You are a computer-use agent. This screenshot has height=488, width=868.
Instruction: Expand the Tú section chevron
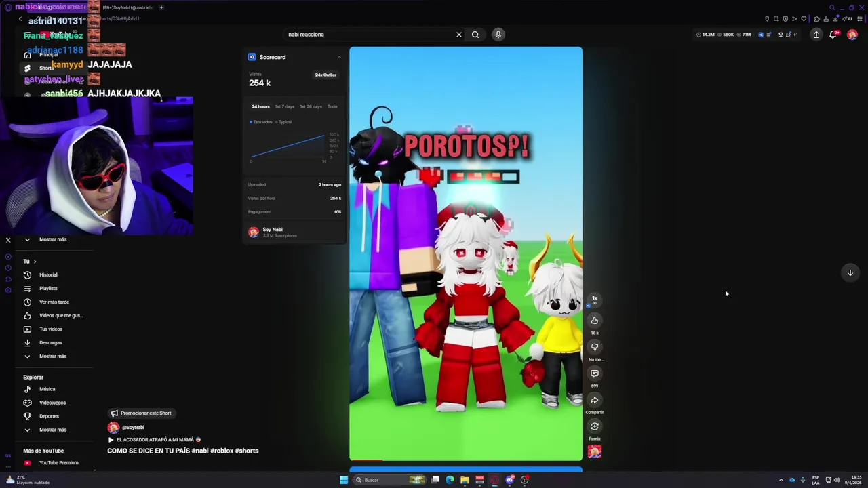pos(35,261)
